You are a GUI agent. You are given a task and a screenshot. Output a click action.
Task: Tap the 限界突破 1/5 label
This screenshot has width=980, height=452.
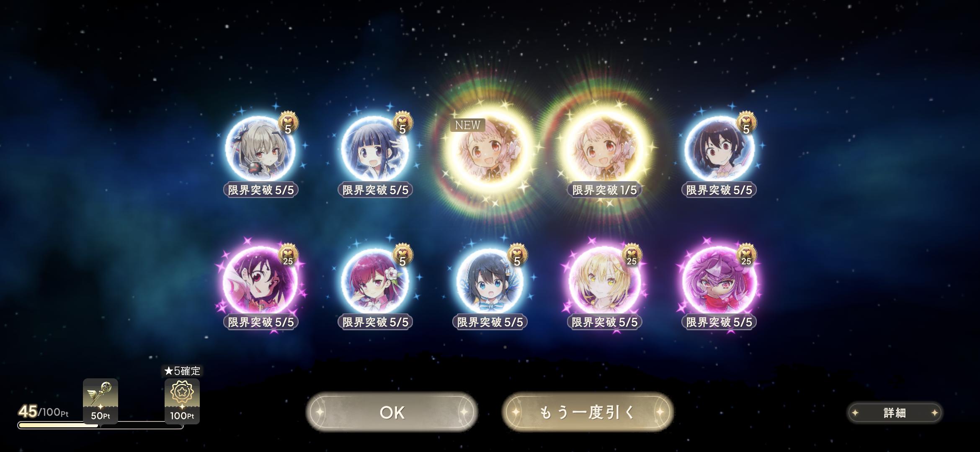point(604,190)
